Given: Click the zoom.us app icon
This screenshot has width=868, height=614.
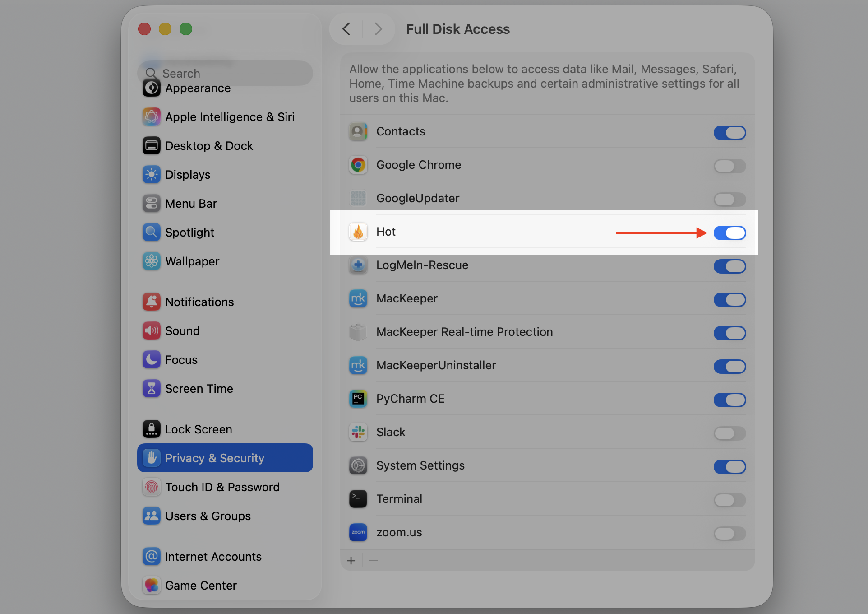Looking at the screenshot, I should (358, 533).
